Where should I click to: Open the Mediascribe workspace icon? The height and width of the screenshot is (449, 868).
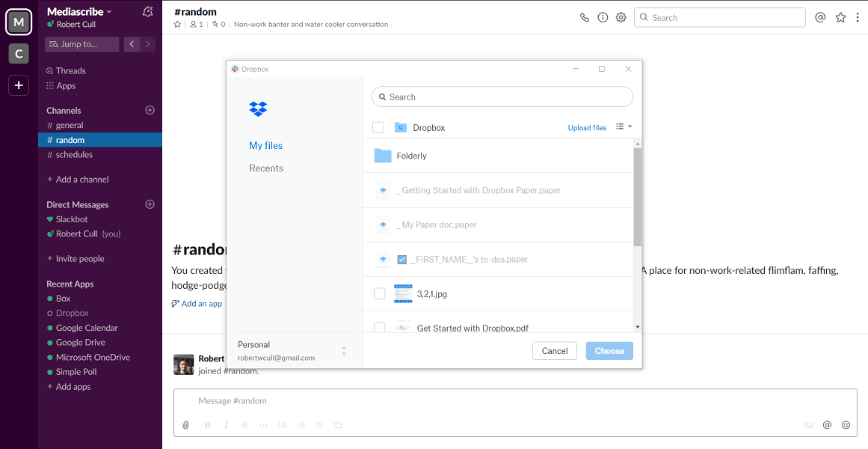tap(19, 22)
